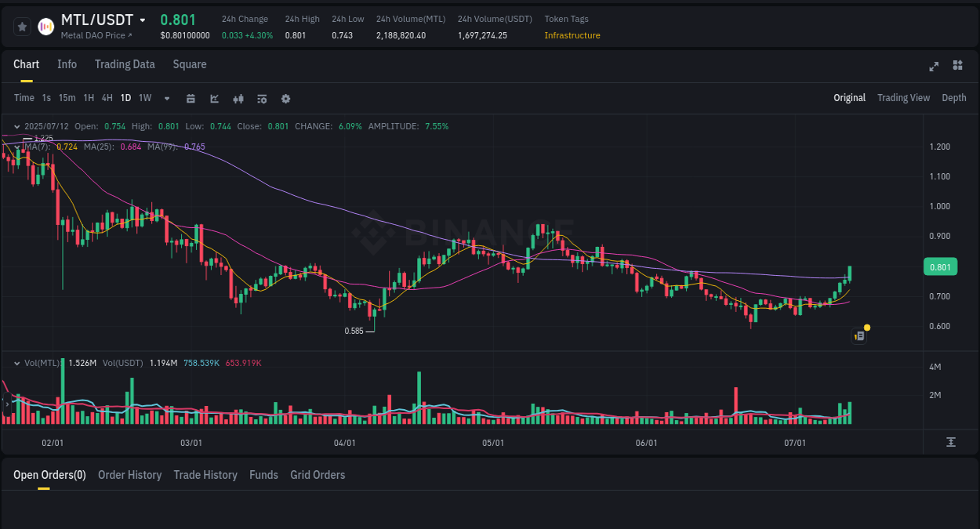Open the candlestick style options icon

(x=238, y=98)
